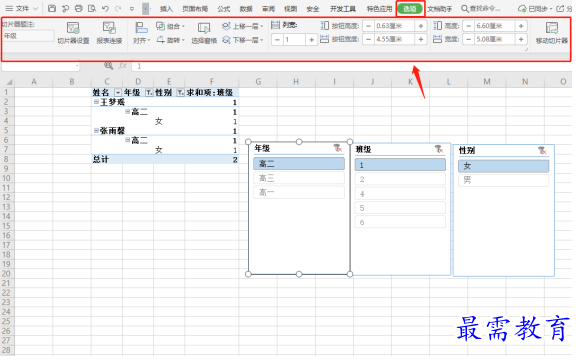
Task: Click Send Backward (下移一层)
Action: click(x=242, y=40)
